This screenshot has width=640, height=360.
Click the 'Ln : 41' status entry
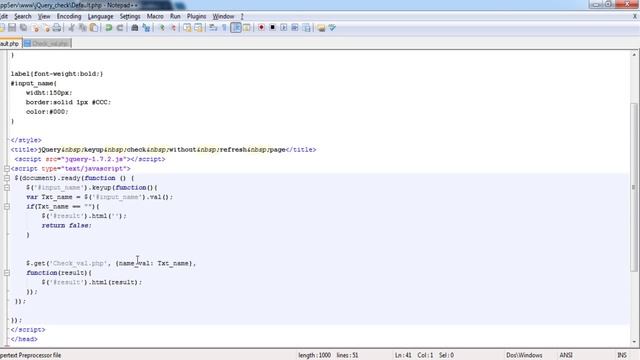tap(403, 355)
